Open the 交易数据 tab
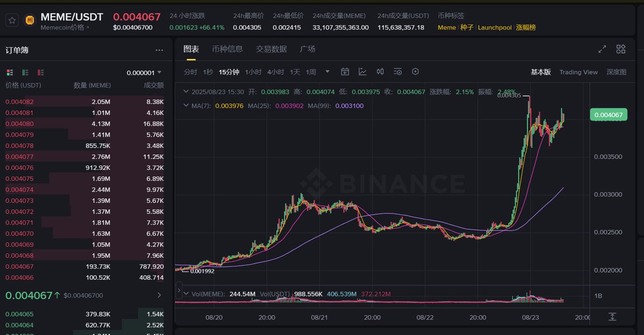 tap(272, 49)
